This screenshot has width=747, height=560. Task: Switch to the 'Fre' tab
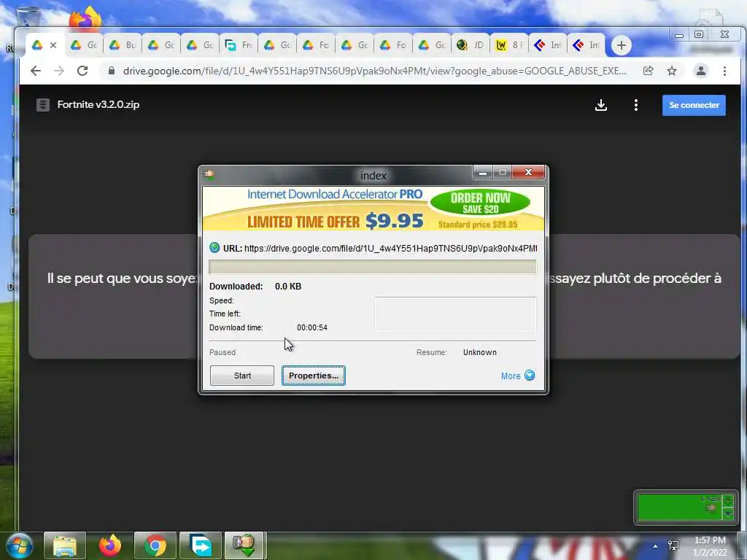[x=239, y=45]
